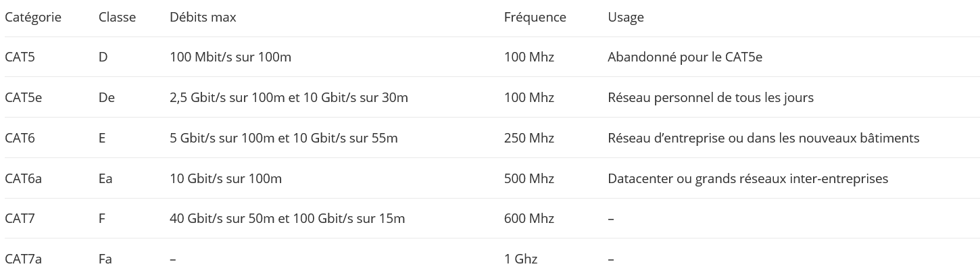
Task: Select the CAT7 category cell
Action: pyautogui.click(x=20, y=219)
